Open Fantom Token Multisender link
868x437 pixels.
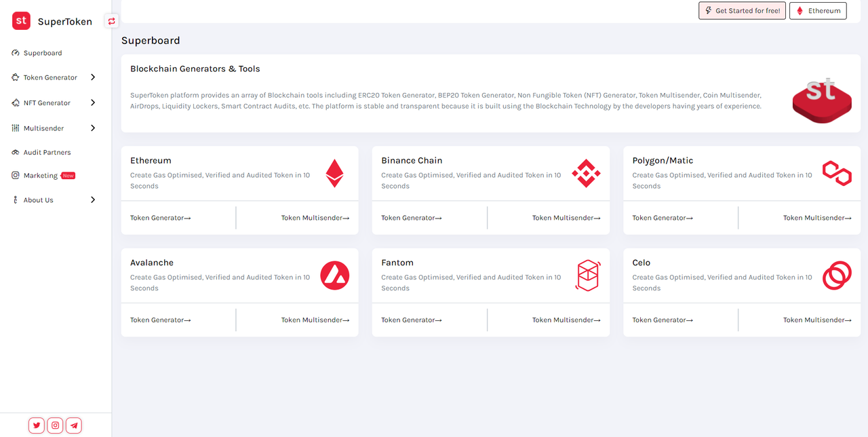566,320
